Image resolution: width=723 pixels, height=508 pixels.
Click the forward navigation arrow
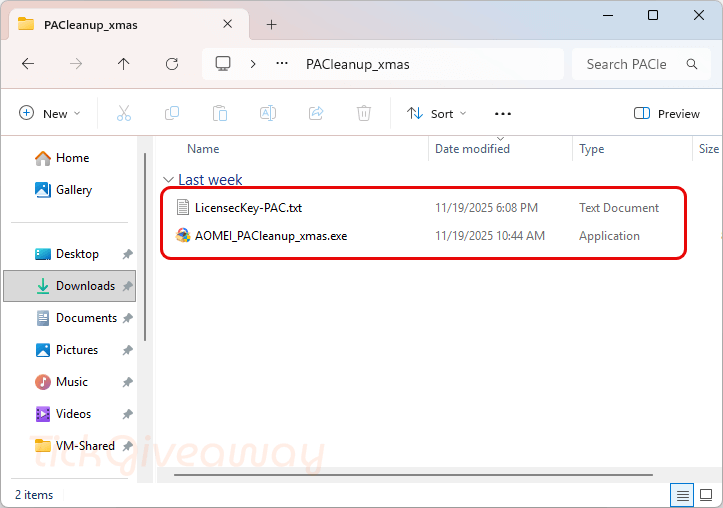(76, 64)
